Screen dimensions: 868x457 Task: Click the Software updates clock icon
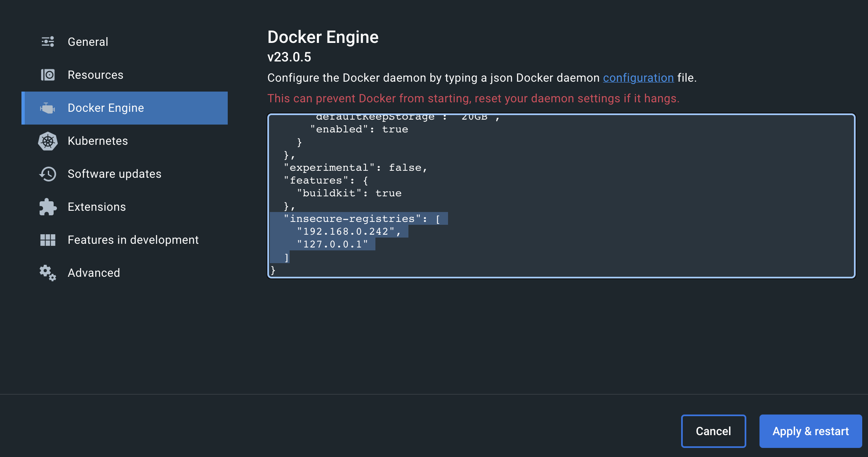pyautogui.click(x=48, y=174)
